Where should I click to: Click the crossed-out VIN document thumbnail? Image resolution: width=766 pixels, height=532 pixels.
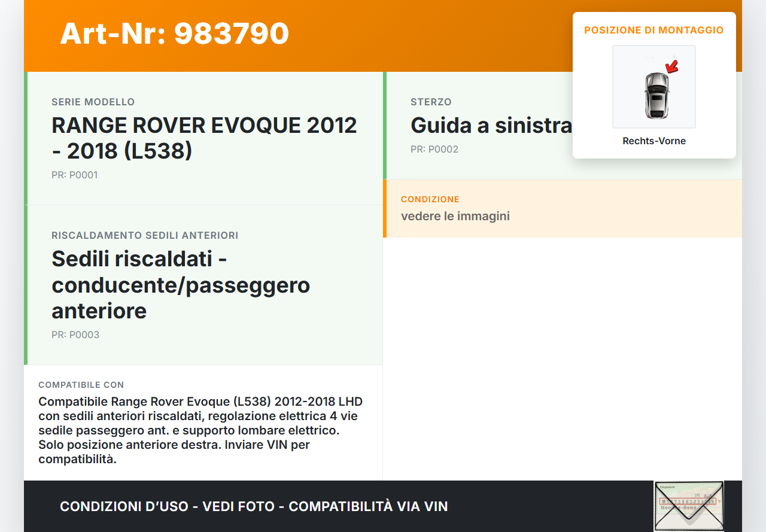coord(689,506)
